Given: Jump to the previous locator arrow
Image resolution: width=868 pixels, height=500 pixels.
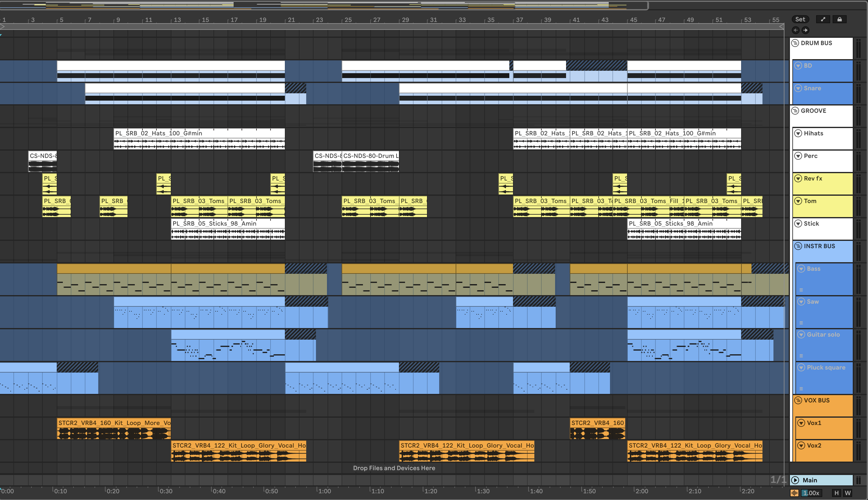Looking at the screenshot, I should coord(795,30).
